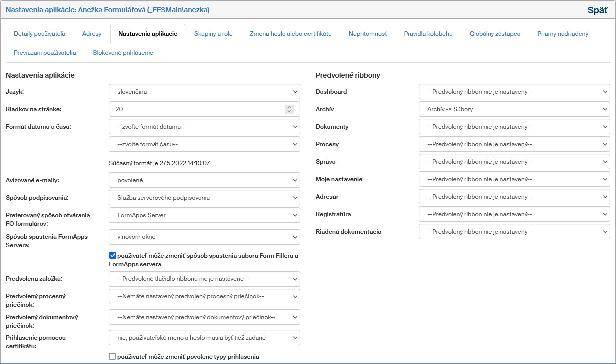Expand the date format dropdown
Viewport: 616px width, 364px height.
coord(204,127)
